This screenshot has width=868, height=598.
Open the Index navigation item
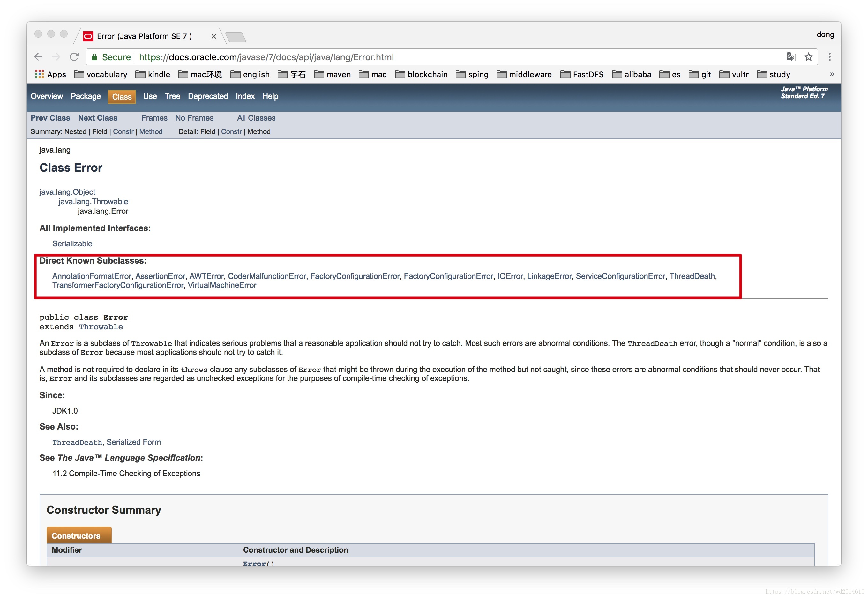[x=245, y=96]
